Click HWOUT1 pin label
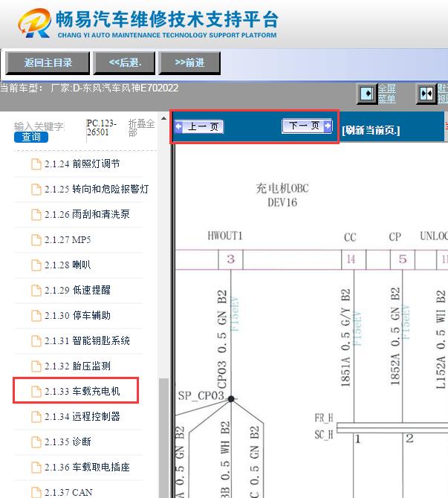448x498 pixels. (225, 236)
